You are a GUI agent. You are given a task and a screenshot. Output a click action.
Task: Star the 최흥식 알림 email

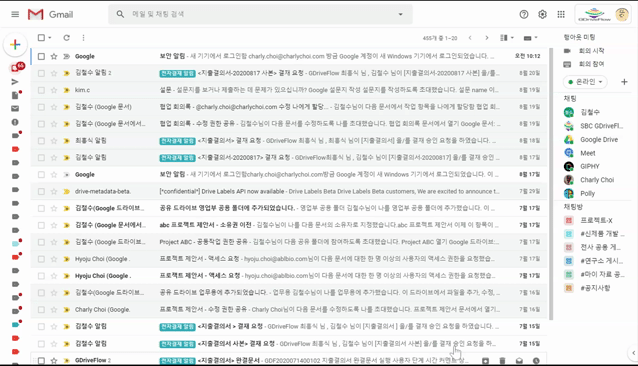coord(54,141)
